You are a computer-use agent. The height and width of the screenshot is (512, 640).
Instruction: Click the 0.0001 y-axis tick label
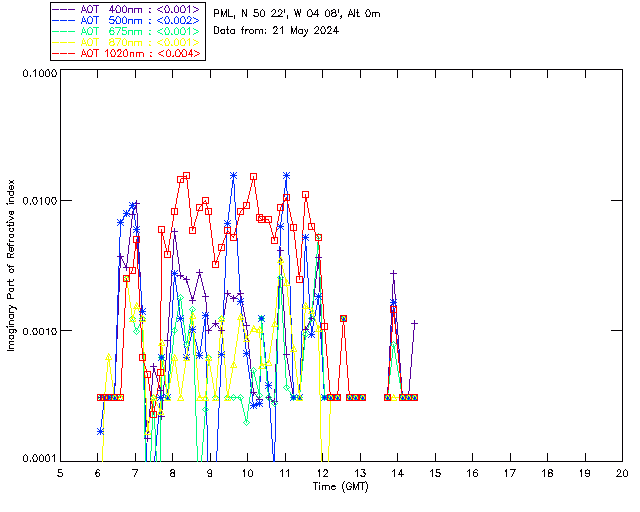[x=39, y=459]
